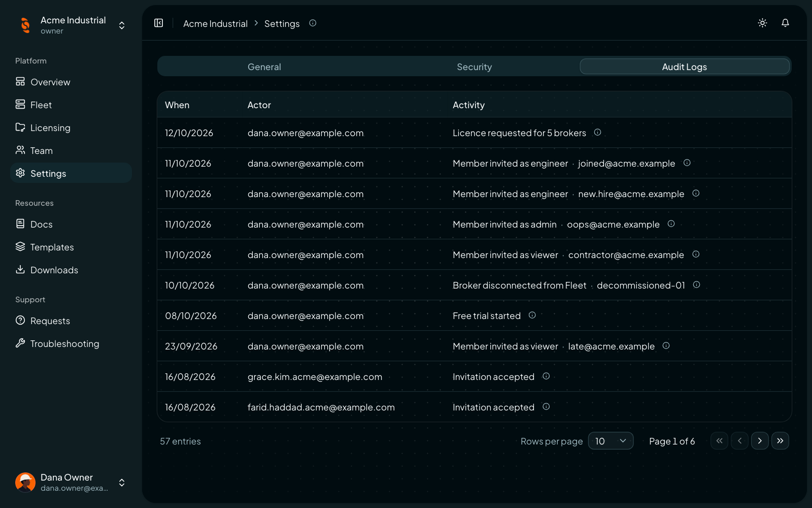Switch to the Security tab
The width and height of the screenshot is (812, 508).
tap(475, 67)
